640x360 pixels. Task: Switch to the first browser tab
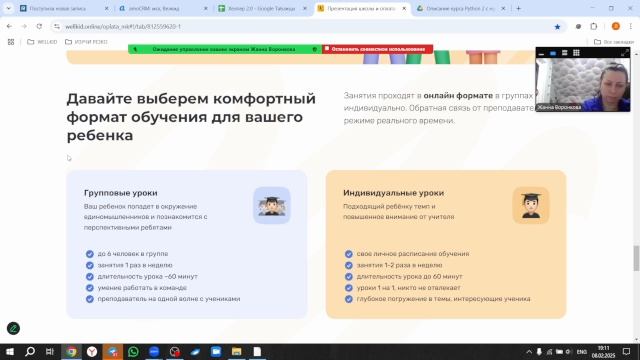click(64, 8)
